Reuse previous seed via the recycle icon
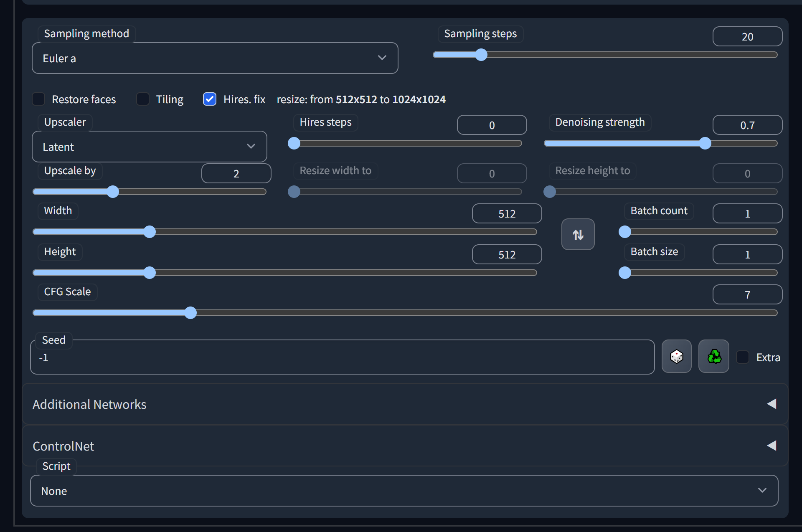Screen dimensions: 802x532 [713, 356]
